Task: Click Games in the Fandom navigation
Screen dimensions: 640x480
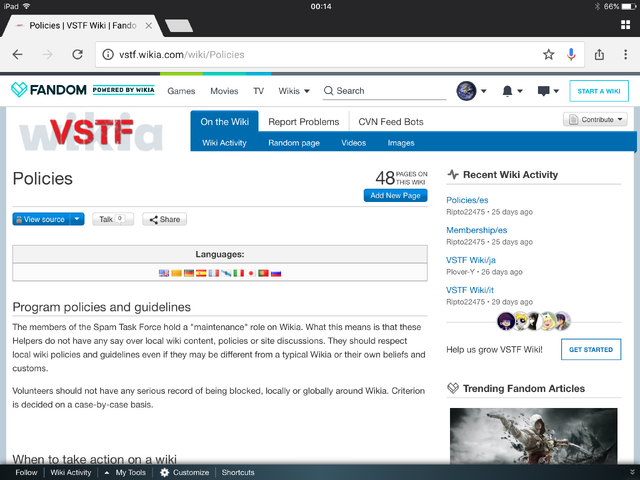Action: click(181, 91)
